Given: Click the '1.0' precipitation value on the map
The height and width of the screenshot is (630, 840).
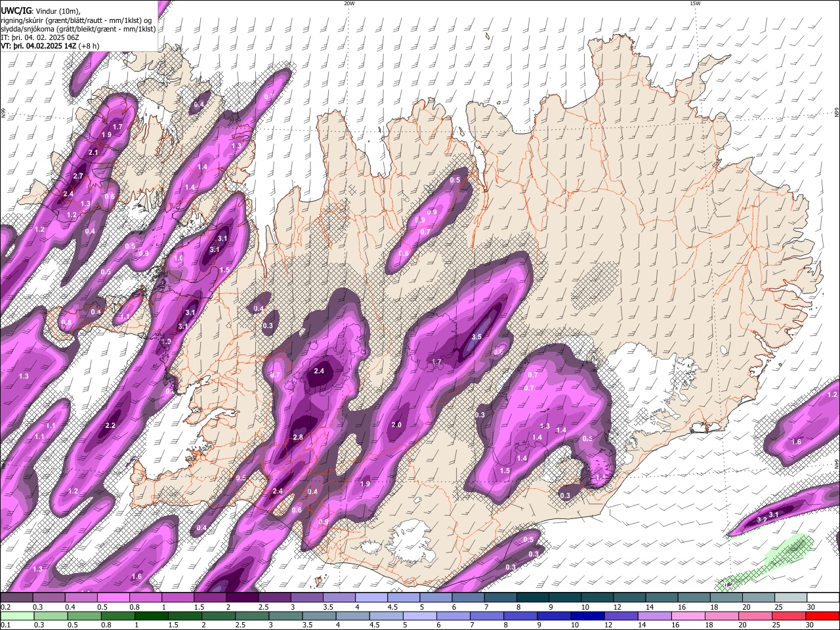Looking at the screenshot, I should (x=178, y=258).
